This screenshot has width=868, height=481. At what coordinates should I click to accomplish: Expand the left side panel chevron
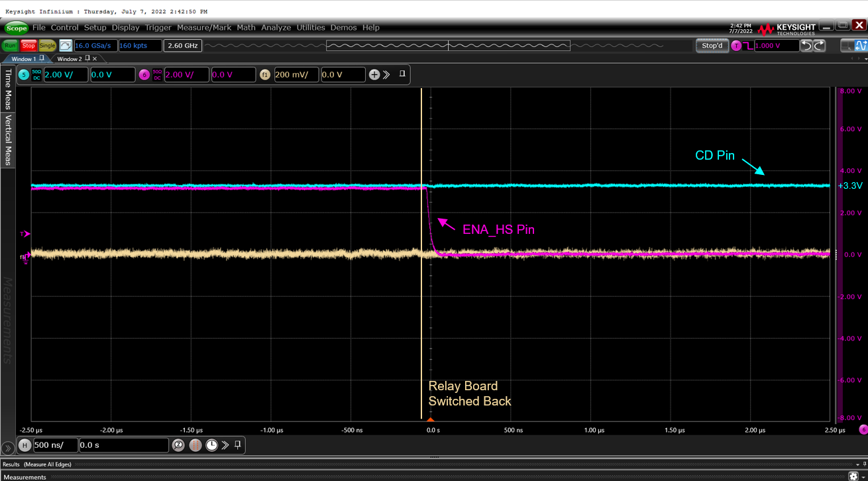pyautogui.click(x=7, y=448)
